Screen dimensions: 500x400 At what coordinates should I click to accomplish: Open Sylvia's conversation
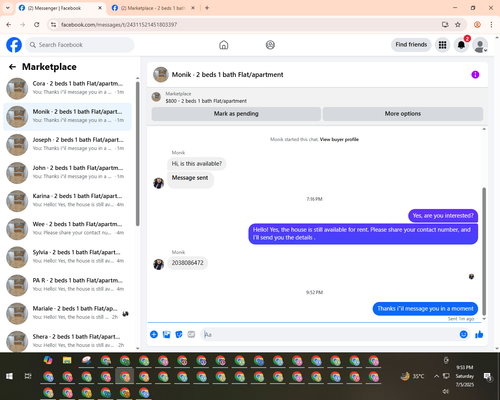[67, 257]
